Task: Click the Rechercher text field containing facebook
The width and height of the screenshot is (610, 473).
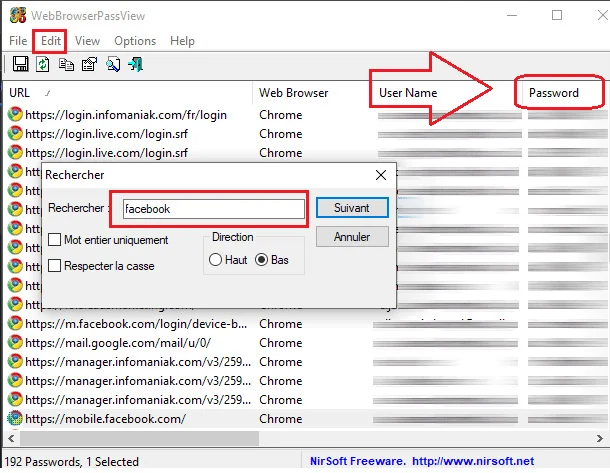Action: pos(214,209)
